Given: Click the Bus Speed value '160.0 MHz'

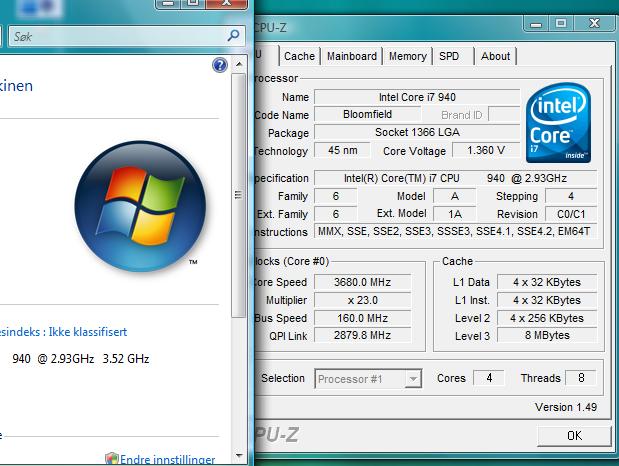Looking at the screenshot, I should [362, 318].
